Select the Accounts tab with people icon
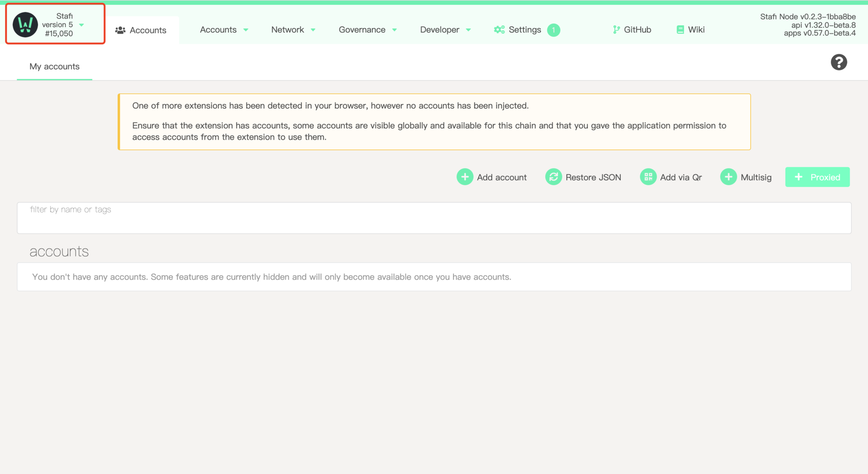 (142, 30)
